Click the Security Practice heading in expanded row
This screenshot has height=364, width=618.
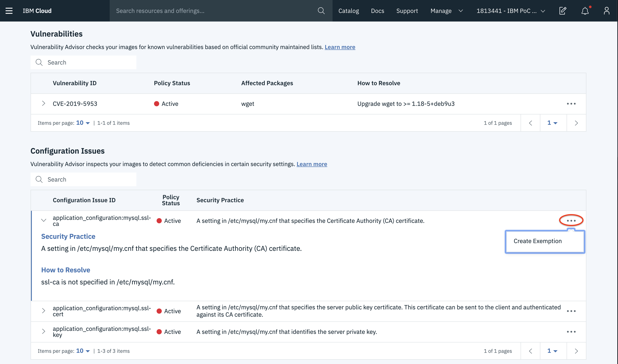coord(68,236)
